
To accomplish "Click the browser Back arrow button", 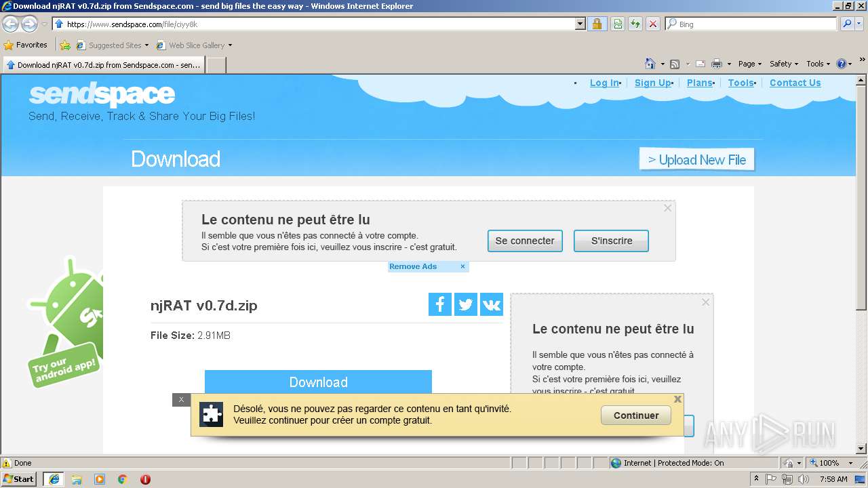I will click(x=10, y=24).
